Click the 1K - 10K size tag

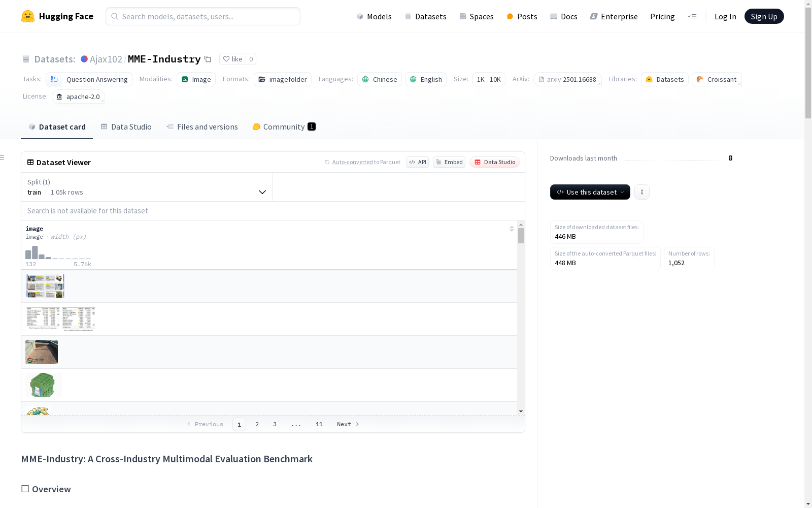pos(489,79)
